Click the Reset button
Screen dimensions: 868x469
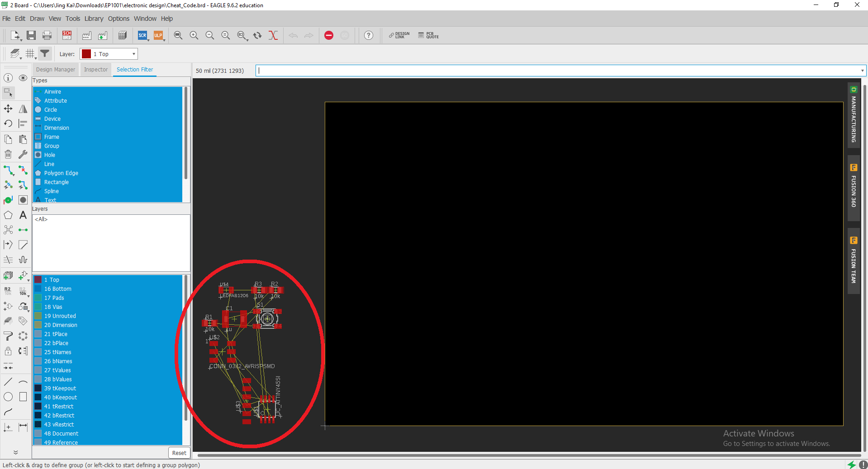(x=179, y=453)
